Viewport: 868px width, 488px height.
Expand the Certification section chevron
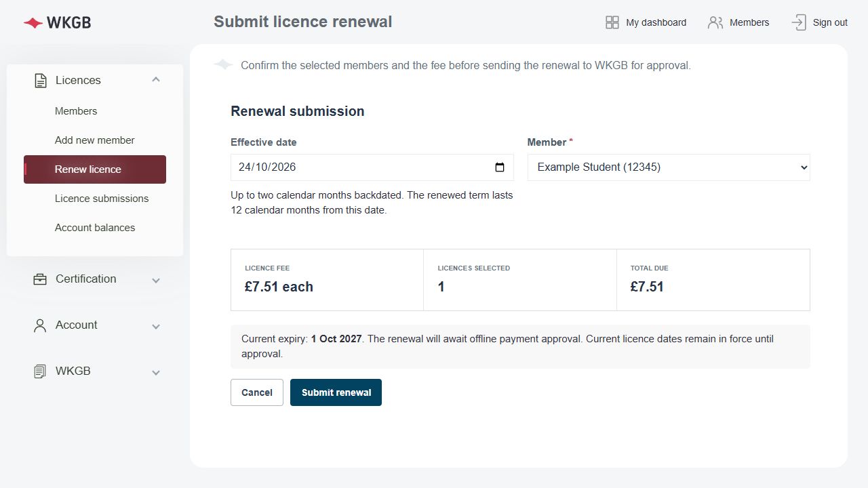(156, 280)
